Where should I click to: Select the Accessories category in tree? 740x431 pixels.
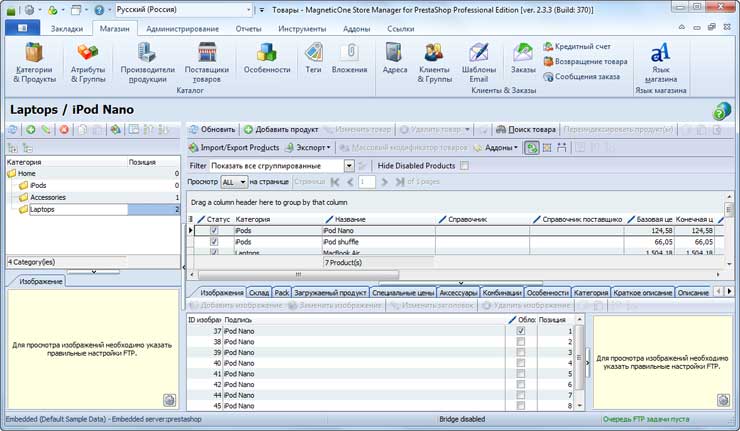coord(48,197)
